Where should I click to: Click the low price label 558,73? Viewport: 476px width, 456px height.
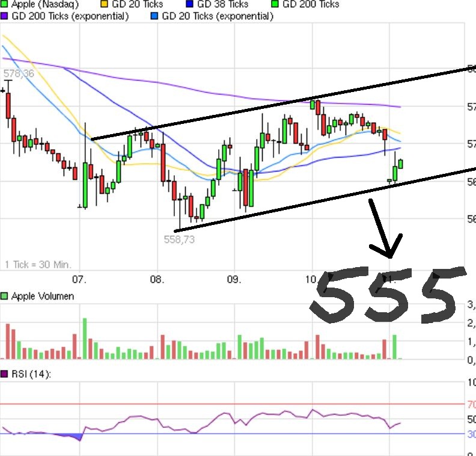[x=179, y=239]
